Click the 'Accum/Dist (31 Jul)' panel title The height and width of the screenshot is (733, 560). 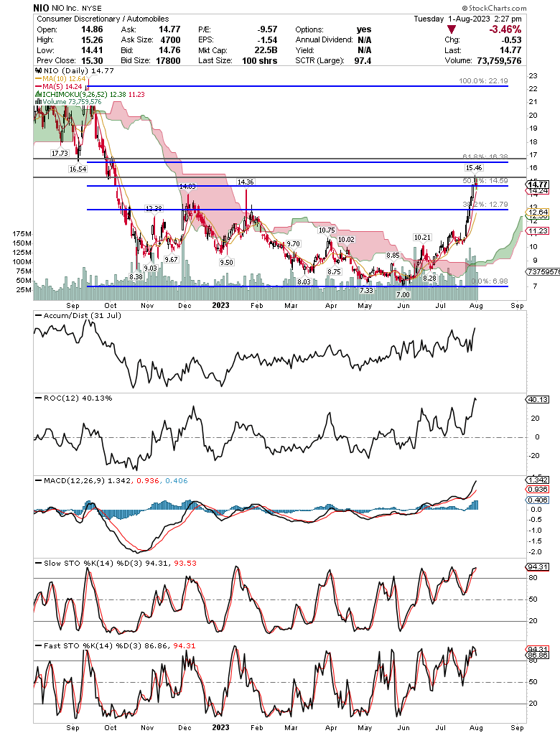point(78,316)
